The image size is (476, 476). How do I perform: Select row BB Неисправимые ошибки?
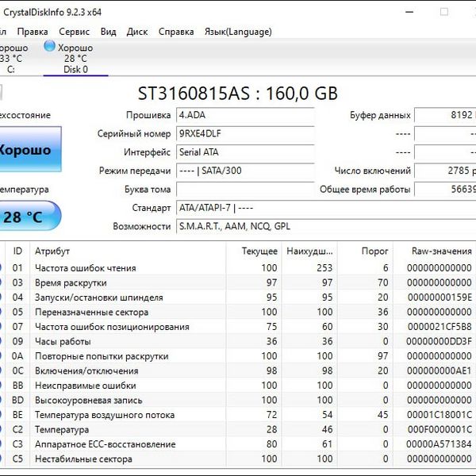[x=238, y=386]
